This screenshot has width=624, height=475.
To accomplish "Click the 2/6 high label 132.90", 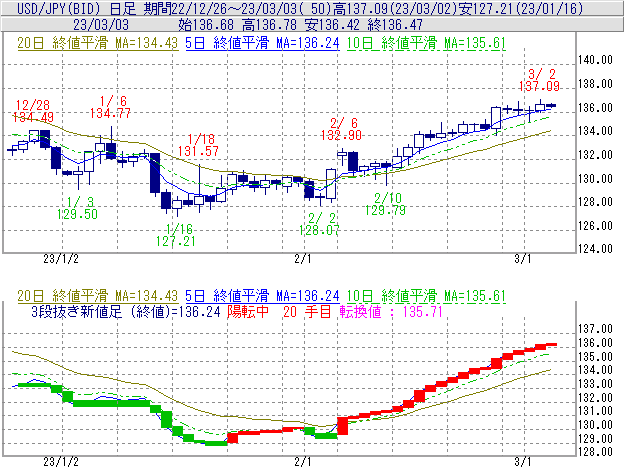I will 341,135.
